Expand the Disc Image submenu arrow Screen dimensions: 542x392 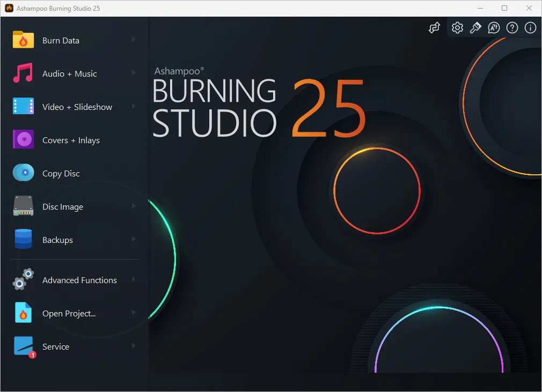134,206
